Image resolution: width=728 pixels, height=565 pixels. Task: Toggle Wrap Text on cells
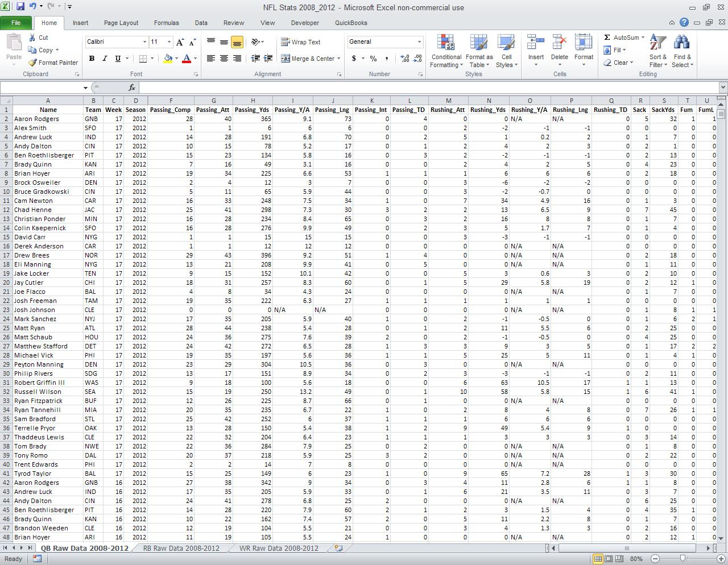[x=301, y=42]
